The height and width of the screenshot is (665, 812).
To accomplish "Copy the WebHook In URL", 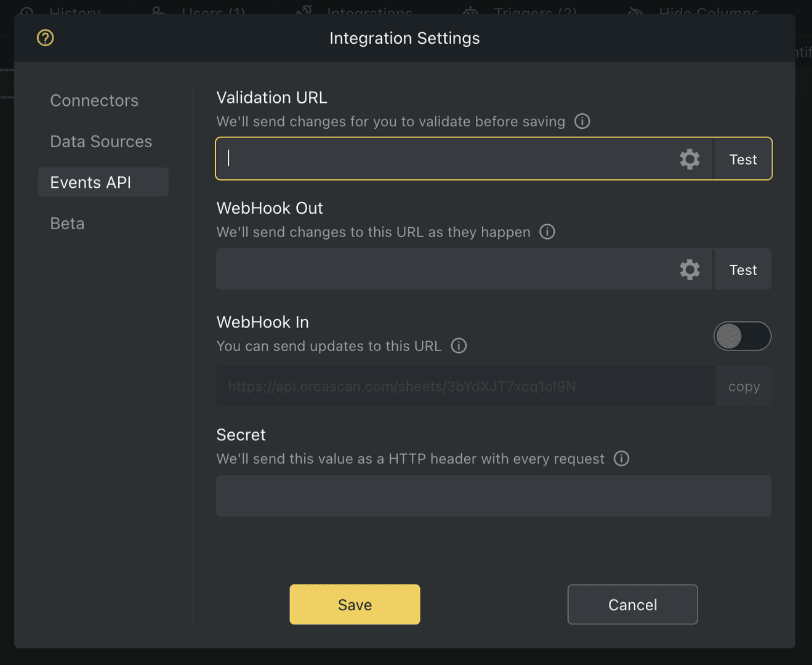I will click(744, 386).
